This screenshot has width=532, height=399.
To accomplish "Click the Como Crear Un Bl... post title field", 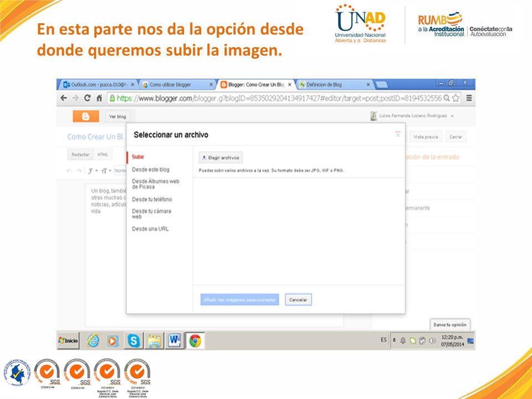I will pyautogui.click(x=96, y=137).
